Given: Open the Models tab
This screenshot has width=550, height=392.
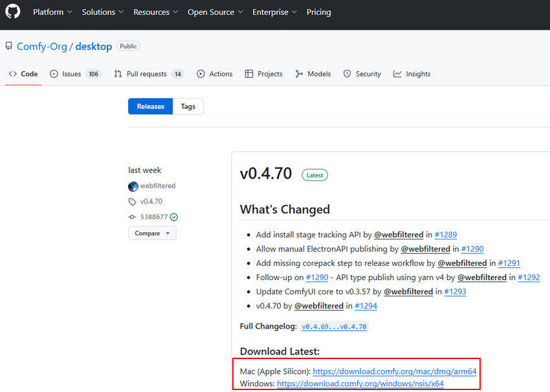Looking at the screenshot, I should (x=313, y=74).
